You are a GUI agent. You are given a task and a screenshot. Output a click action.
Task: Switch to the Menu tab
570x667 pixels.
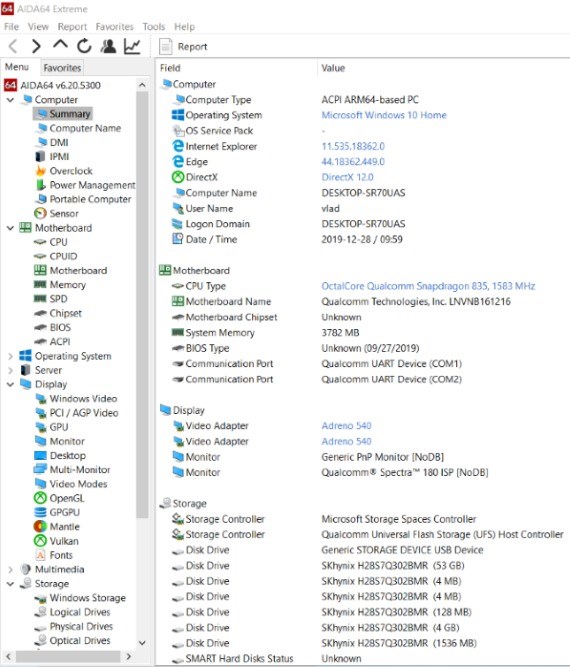pos(17,67)
